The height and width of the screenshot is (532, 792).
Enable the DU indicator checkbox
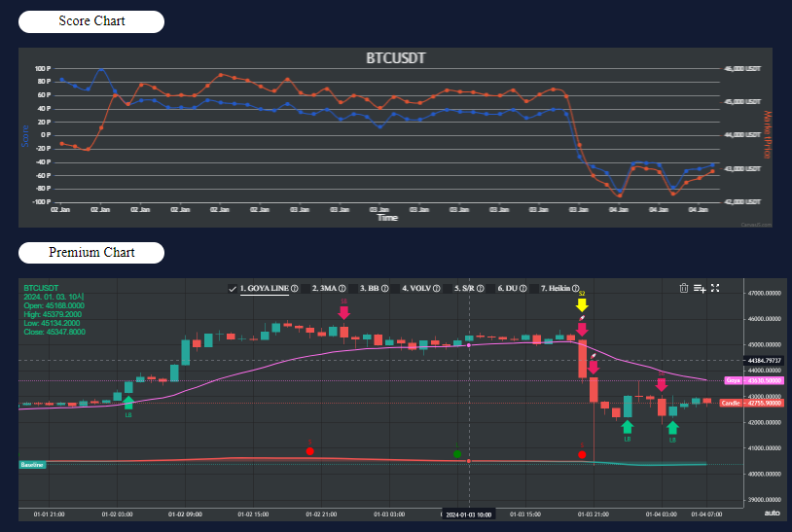click(x=489, y=288)
